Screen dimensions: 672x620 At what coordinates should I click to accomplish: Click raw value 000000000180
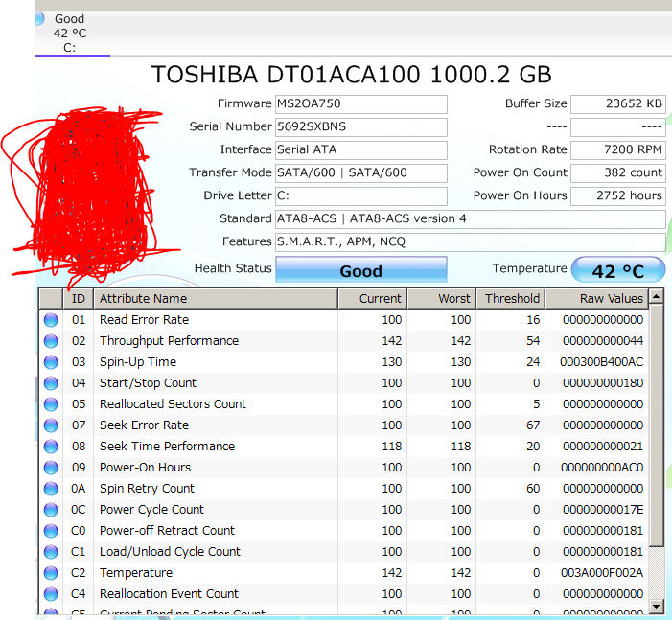pos(603,382)
